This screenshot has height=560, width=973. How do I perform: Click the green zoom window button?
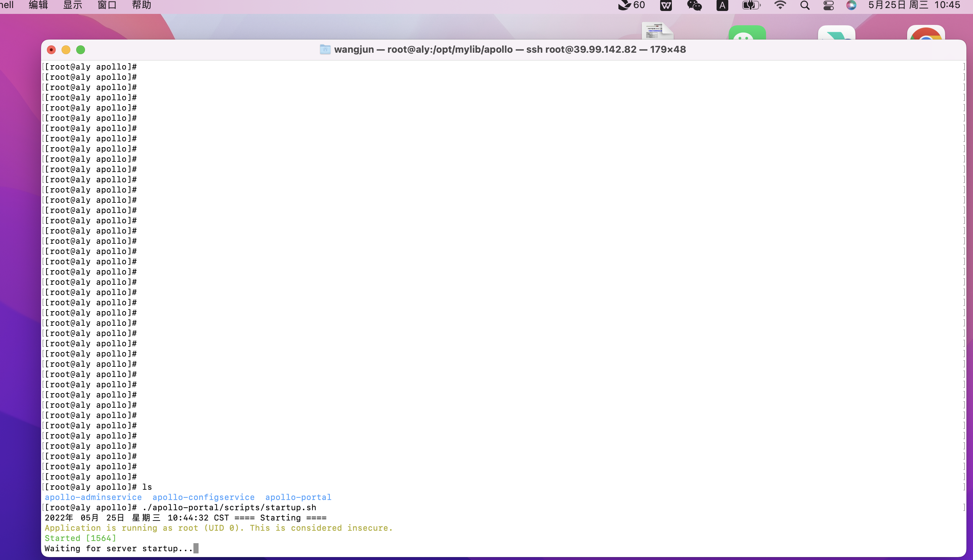point(81,50)
